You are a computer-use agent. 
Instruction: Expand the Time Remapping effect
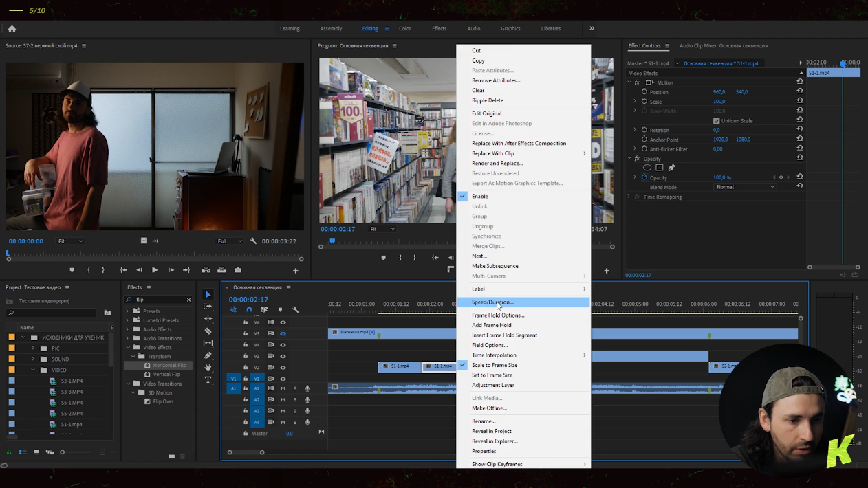[629, 197]
